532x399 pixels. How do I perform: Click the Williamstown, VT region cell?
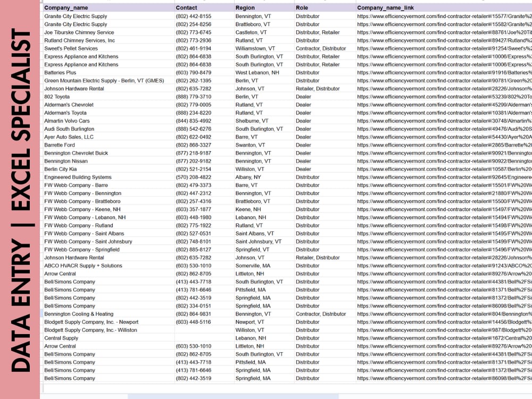coord(264,48)
